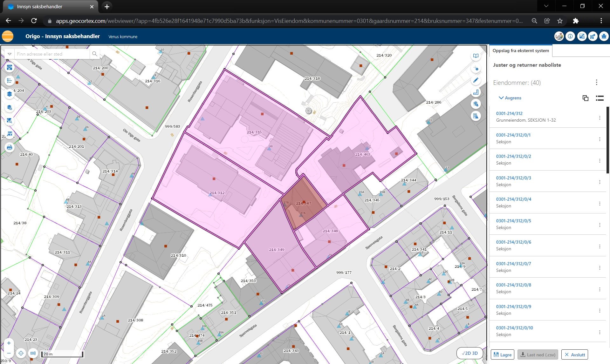The width and height of the screenshot is (610, 364).
Task: Open options menu for 0301-214/312/0/3
Action: click(600, 182)
